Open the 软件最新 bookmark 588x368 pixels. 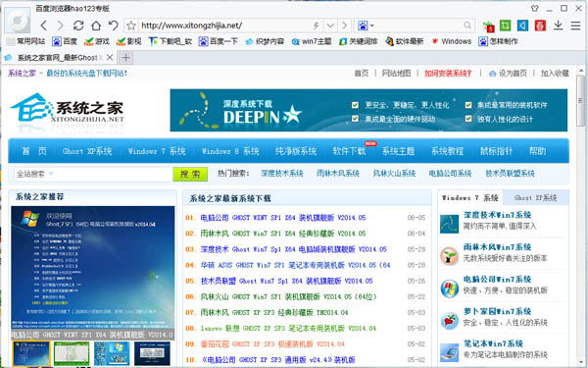405,41
